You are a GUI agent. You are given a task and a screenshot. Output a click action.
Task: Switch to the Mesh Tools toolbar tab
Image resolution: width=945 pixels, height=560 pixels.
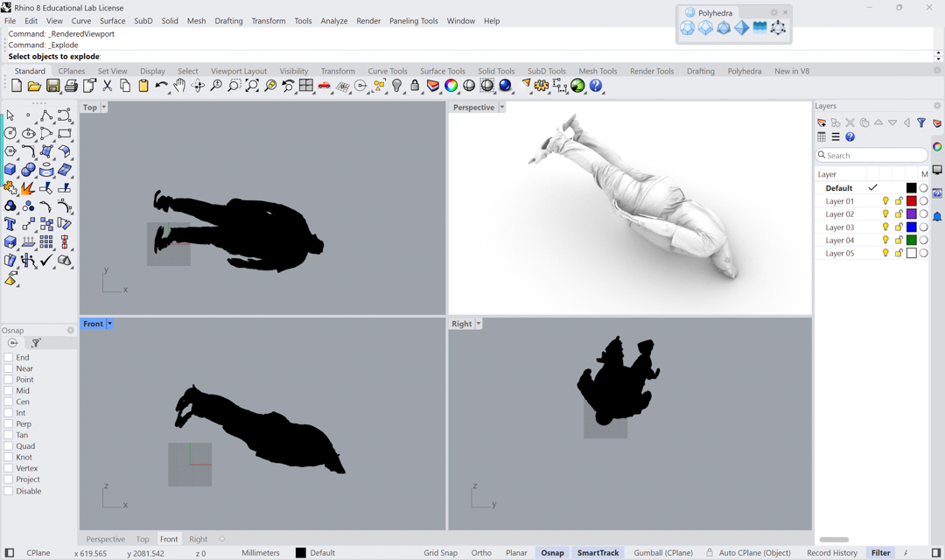click(x=598, y=71)
